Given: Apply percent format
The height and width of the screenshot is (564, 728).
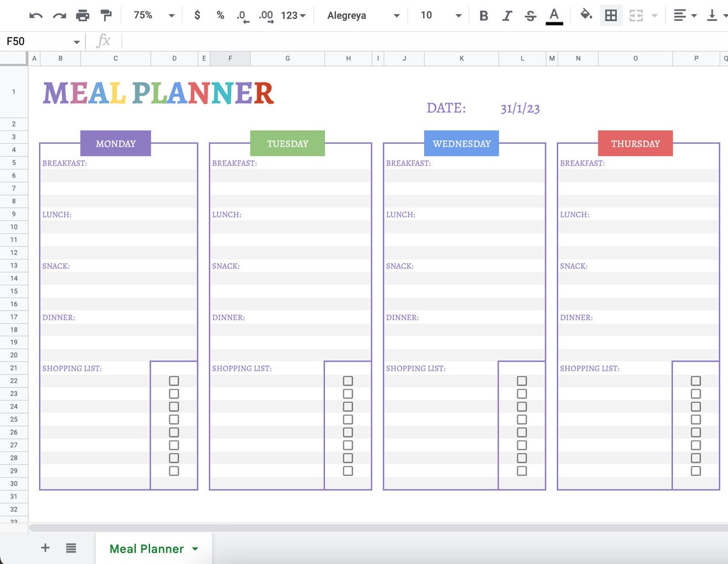Looking at the screenshot, I should (220, 15).
